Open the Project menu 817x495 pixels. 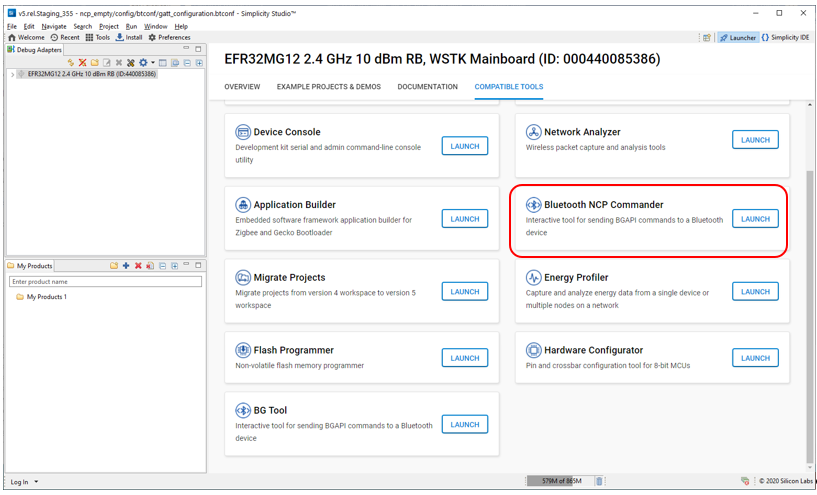tap(109, 26)
